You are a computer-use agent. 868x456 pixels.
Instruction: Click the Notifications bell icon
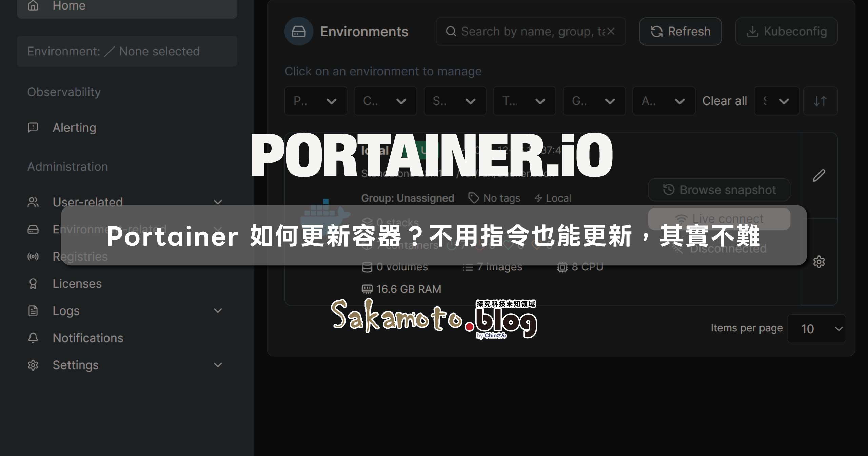tap(33, 338)
